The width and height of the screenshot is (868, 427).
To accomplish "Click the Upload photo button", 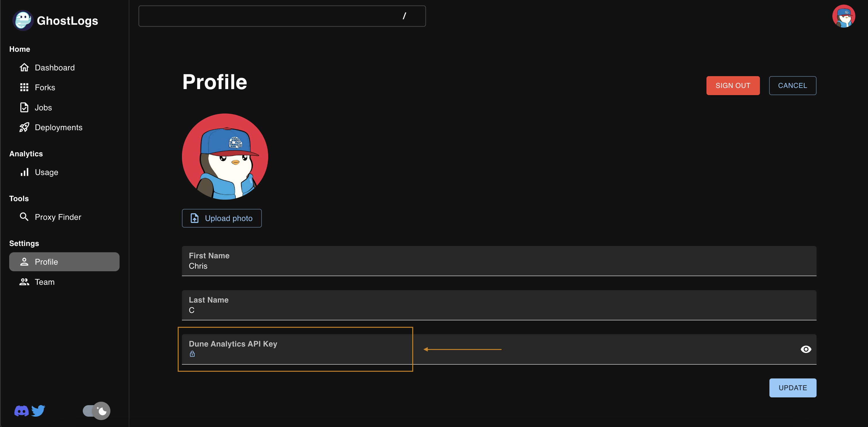I will click(222, 218).
